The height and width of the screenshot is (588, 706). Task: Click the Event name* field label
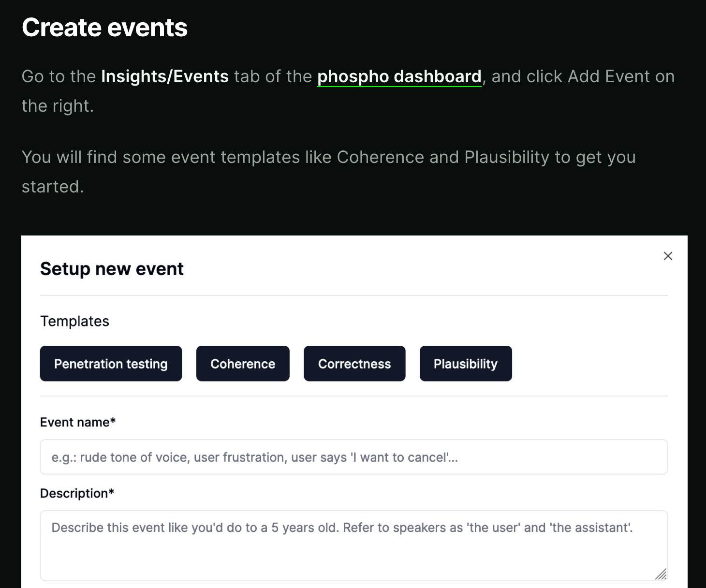(78, 422)
